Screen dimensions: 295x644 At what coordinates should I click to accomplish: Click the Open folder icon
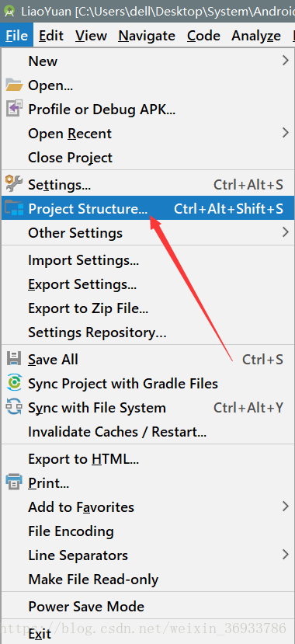(14, 85)
